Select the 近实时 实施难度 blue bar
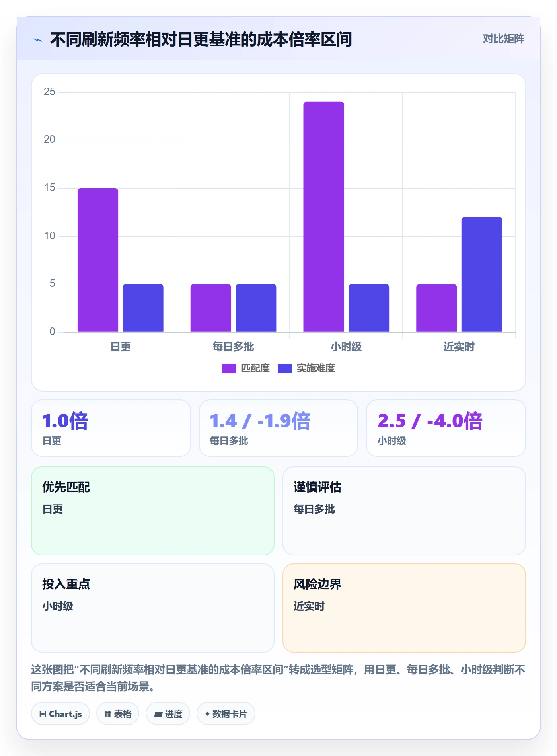This screenshot has width=557, height=756. [482, 275]
